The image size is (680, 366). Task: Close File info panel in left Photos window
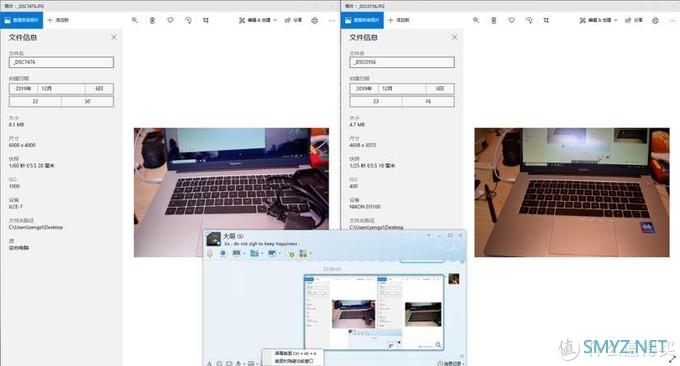pyautogui.click(x=114, y=37)
